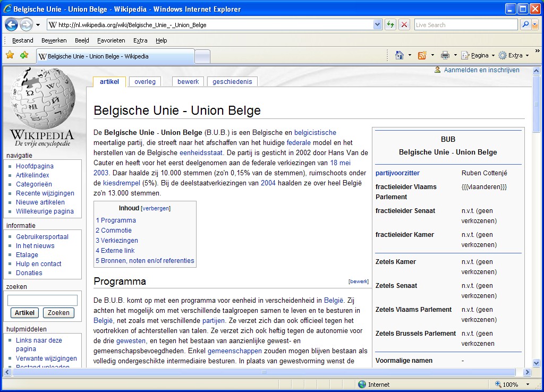Viewport: 544px width, 392px height.
Task: Toggle the Inhoud table via verbergen
Action: point(156,208)
